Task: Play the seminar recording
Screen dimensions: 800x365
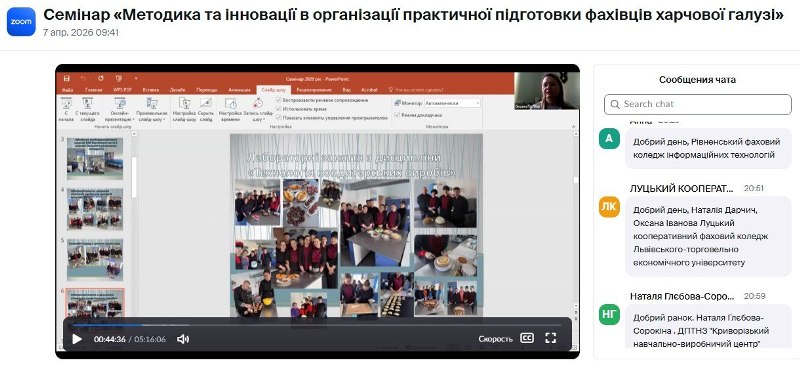Action: point(77,339)
